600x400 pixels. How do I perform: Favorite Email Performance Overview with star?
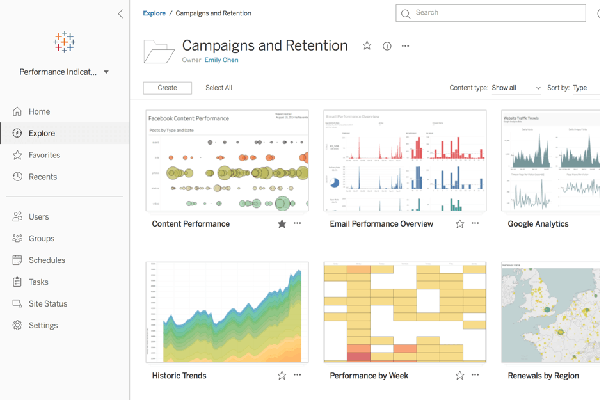[460, 224]
